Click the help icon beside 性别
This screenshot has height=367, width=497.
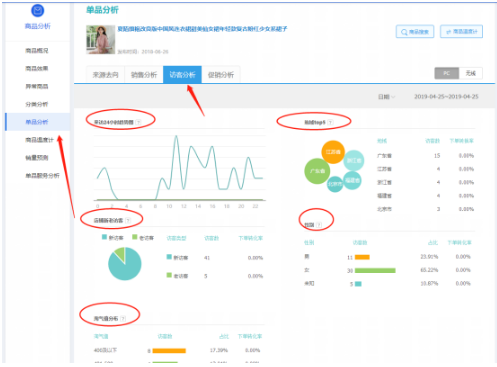click(319, 225)
